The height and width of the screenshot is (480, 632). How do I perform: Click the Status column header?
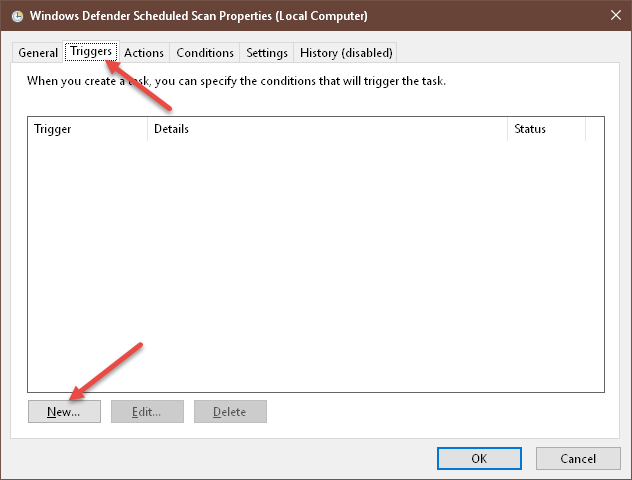[x=546, y=129]
